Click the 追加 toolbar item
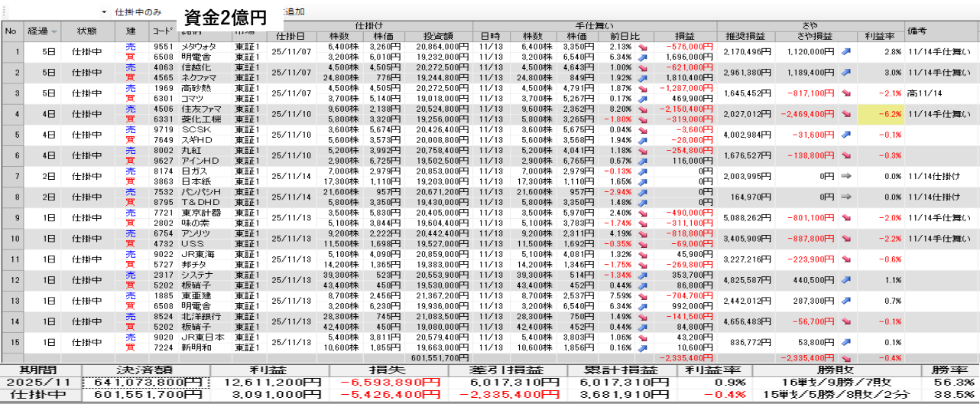 click(x=294, y=13)
